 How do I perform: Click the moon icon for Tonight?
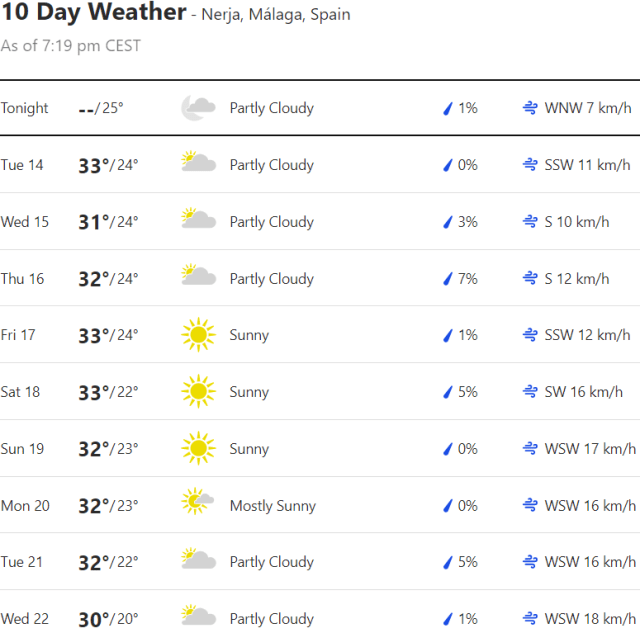(198, 108)
